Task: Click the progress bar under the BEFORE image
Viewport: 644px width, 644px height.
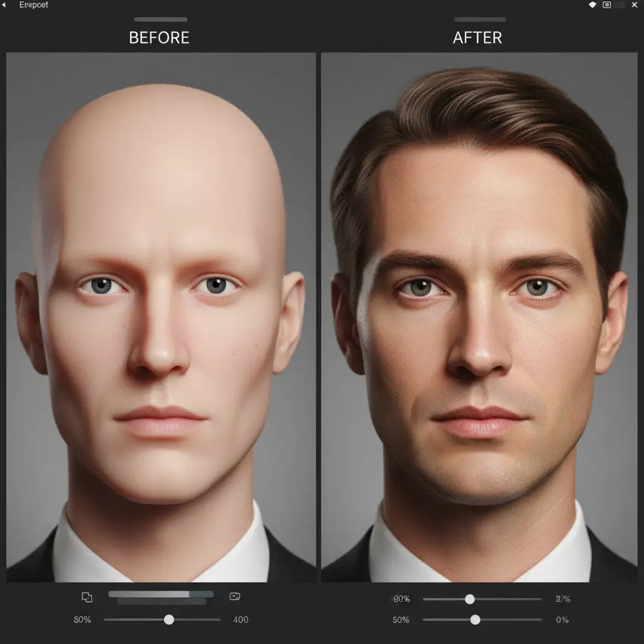Action: (160, 594)
